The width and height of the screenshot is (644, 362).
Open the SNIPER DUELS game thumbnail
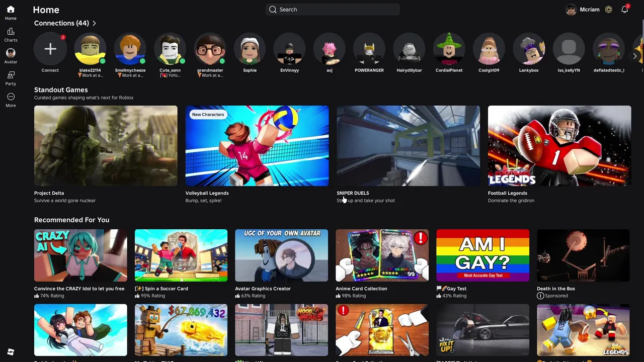(x=408, y=146)
